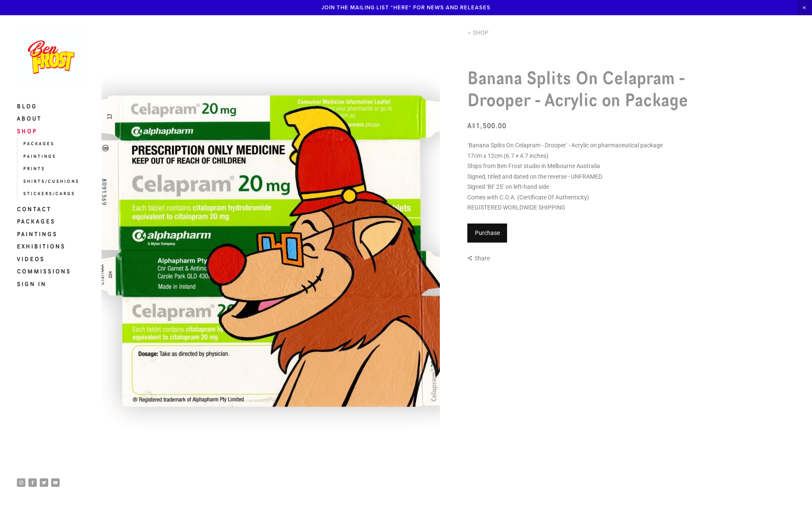Click 'Comes with C.O.A.' line
Viewport: 812px width, 508px height.
pyautogui.click(x=528, y=197)
